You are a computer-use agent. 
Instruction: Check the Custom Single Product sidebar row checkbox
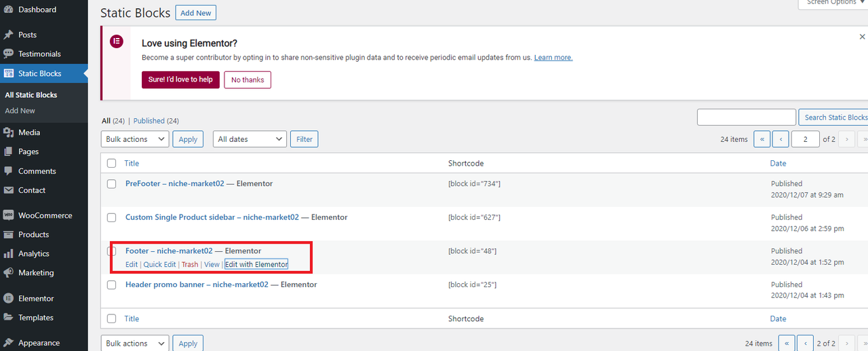click(x=112, y=217)
